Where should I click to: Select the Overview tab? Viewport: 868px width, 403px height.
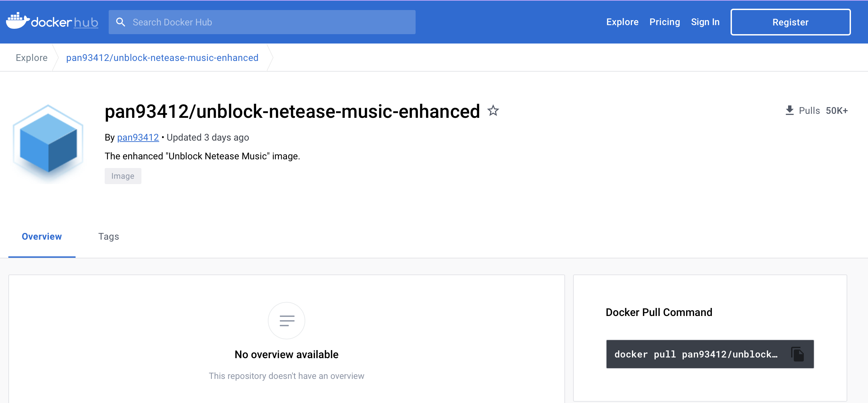[42, 237]
